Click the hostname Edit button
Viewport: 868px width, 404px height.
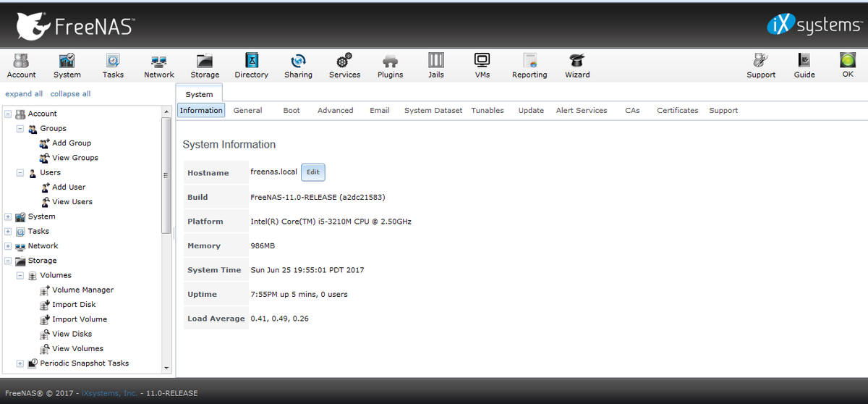(x=312, y=172)
